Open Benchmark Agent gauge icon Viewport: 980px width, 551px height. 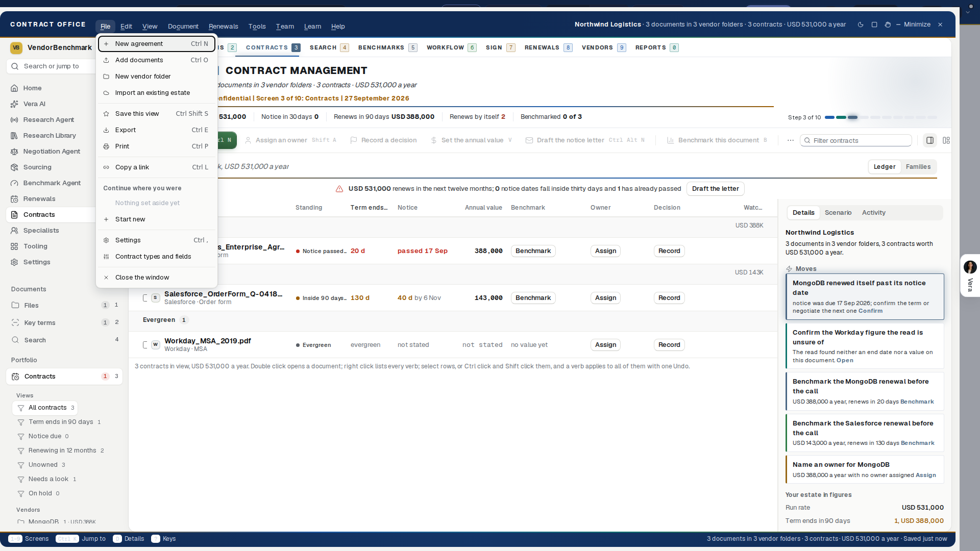pyautogui.click(x=14, y=183)
